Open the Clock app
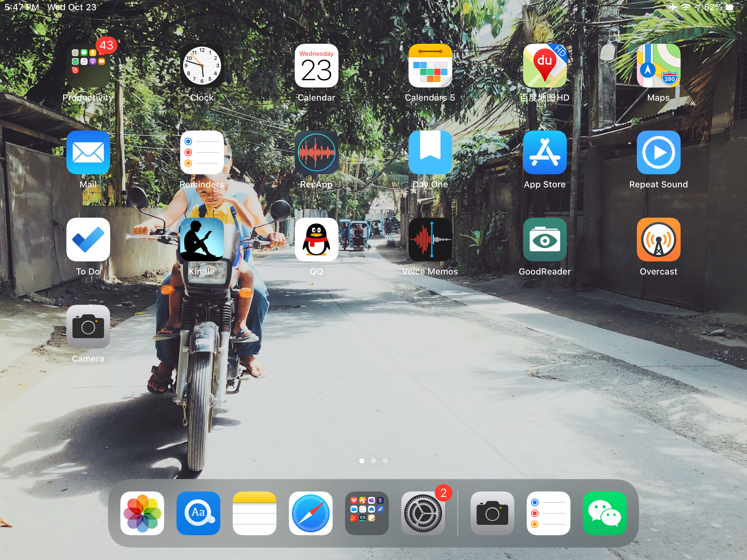The image size is (747, 560). (202, 66)
